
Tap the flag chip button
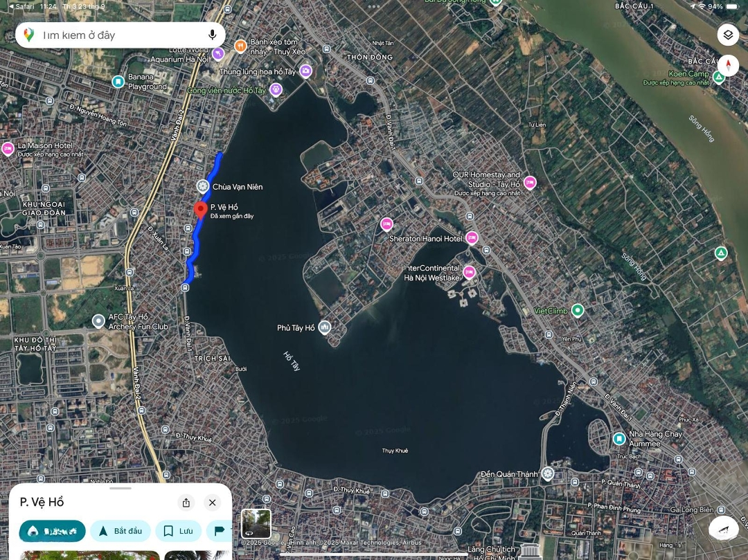pos(220,531)
